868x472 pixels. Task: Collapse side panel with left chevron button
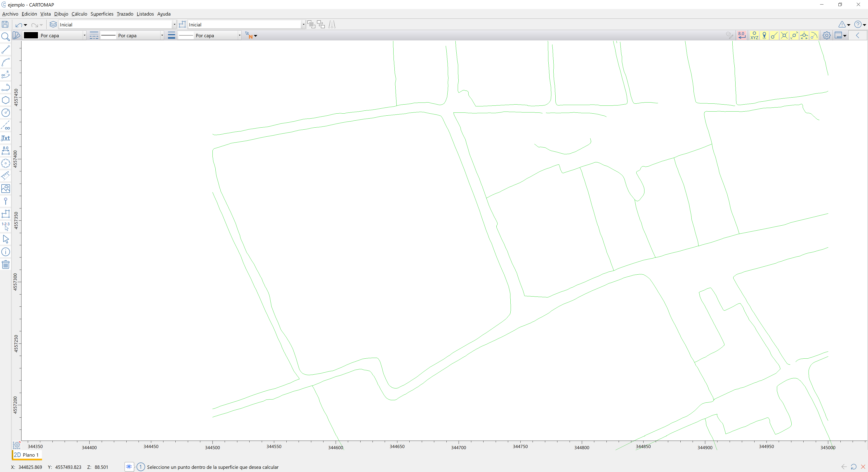[858, 35]
